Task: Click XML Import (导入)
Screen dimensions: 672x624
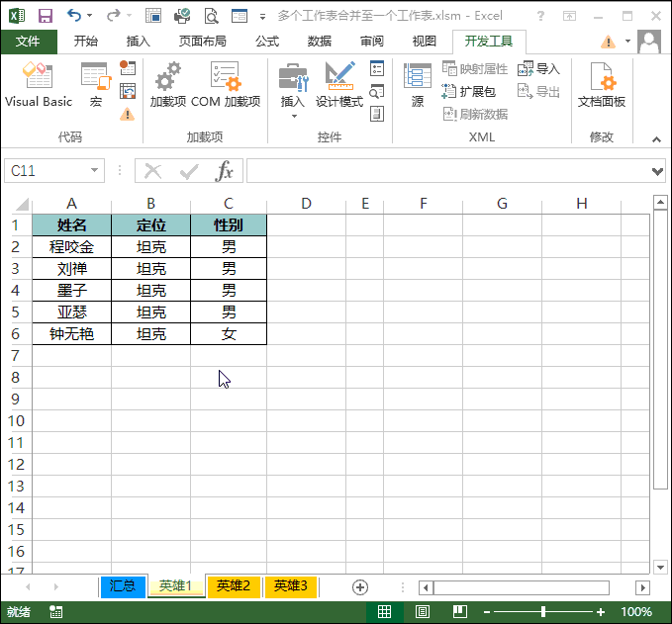Action: point(538,68)
